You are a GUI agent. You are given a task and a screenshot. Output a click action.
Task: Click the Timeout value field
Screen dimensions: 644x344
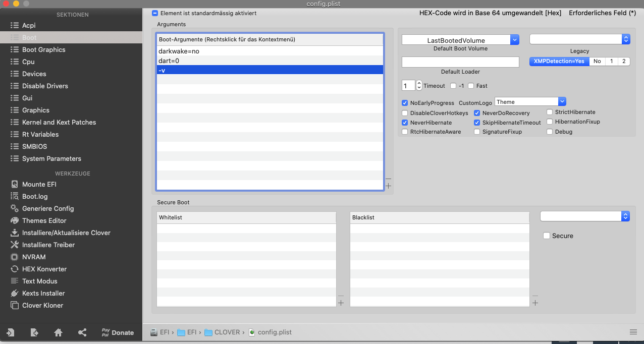pos(408,86)
